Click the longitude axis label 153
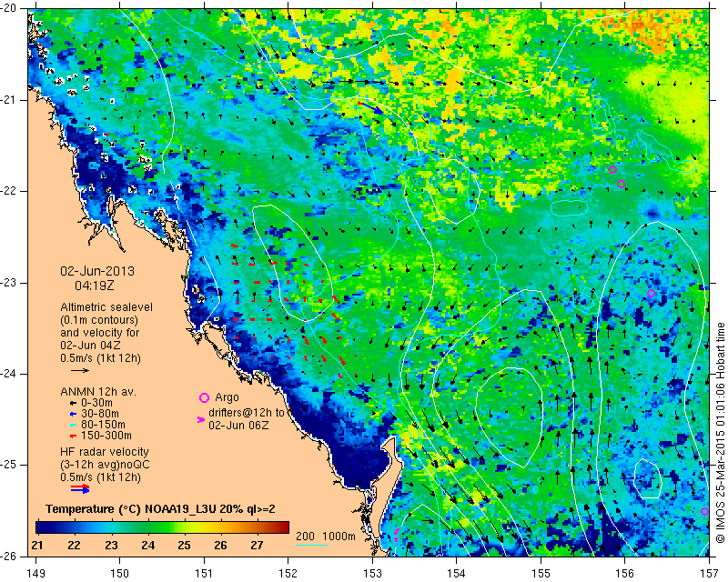Screen dimensions: 728x582 click(x=372, y=574)
